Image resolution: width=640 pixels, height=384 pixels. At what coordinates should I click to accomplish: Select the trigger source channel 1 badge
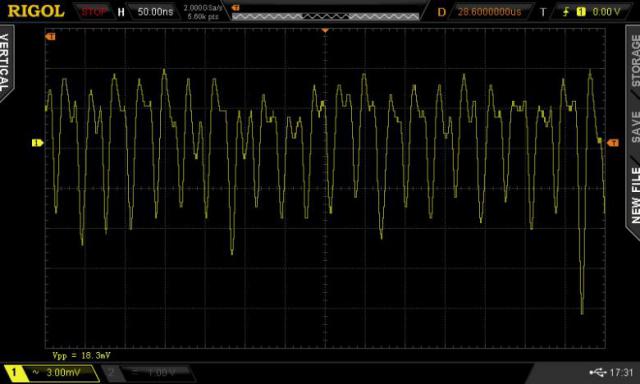[x=581, y=12]
